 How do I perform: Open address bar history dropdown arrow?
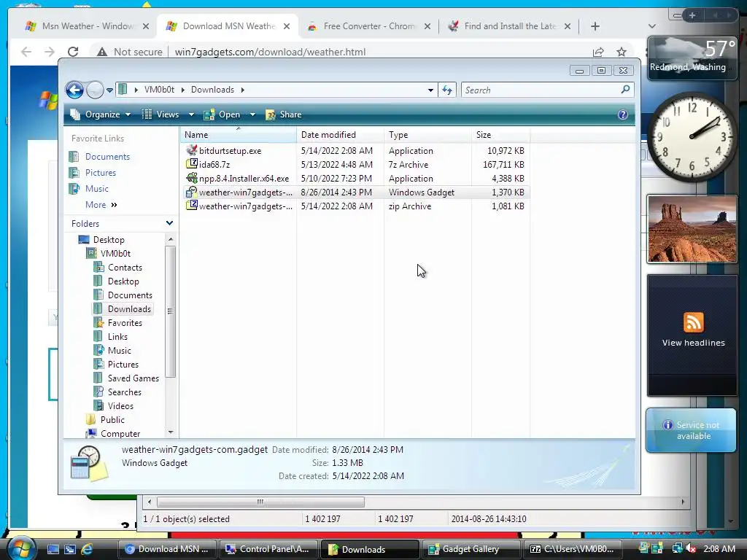[x=430, y=90]
